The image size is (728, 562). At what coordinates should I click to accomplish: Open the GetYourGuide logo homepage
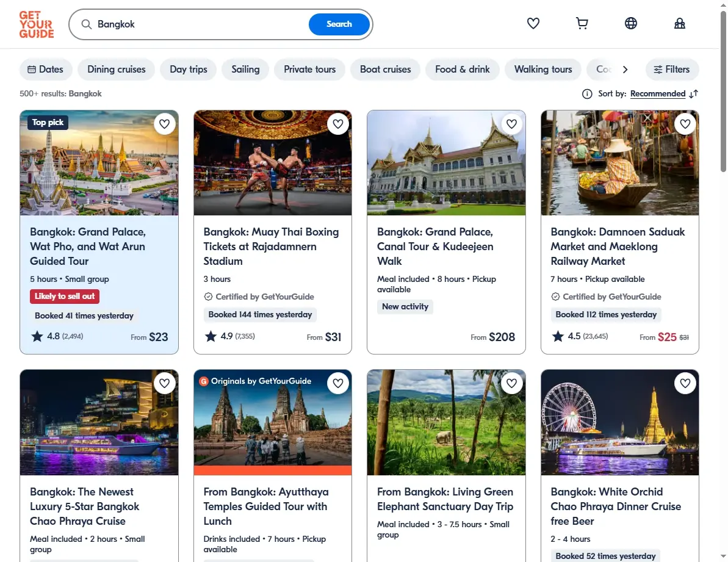click(36, 24)
